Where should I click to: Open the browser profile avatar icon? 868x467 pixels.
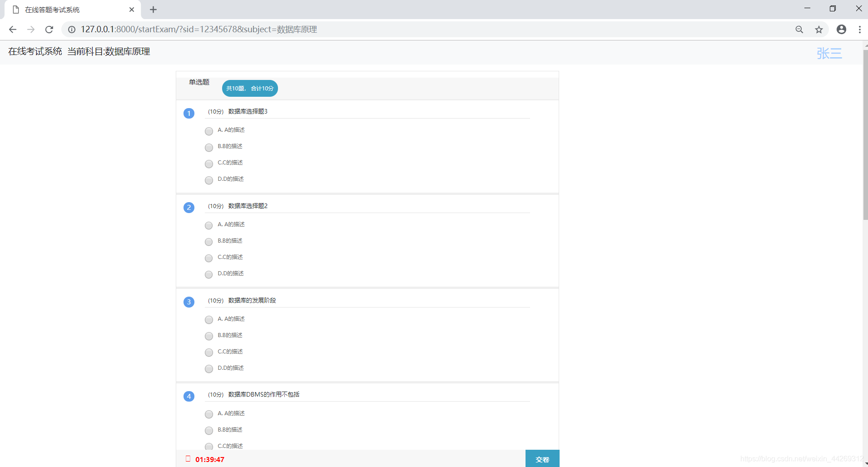[841, 29]
